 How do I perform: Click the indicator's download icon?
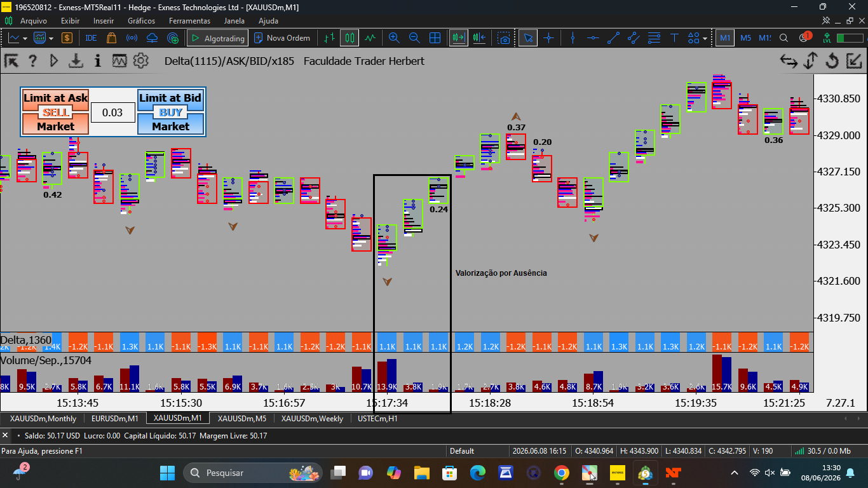[76, 61]
